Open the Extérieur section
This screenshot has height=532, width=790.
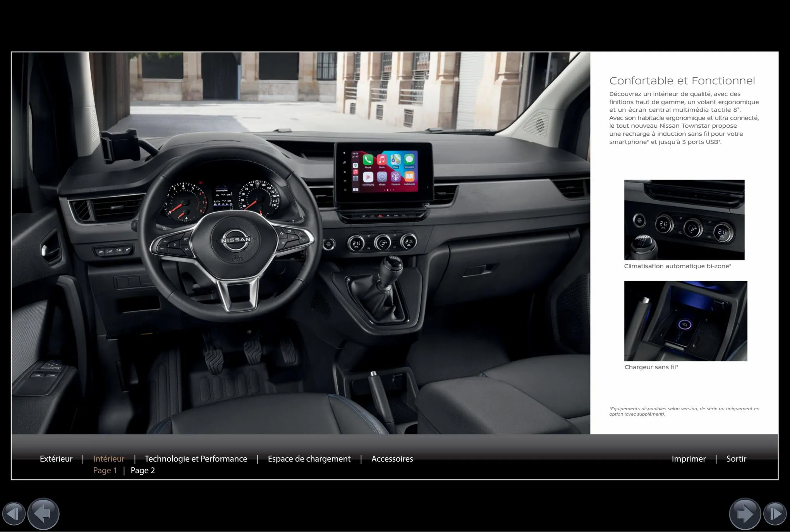point(56,459)
